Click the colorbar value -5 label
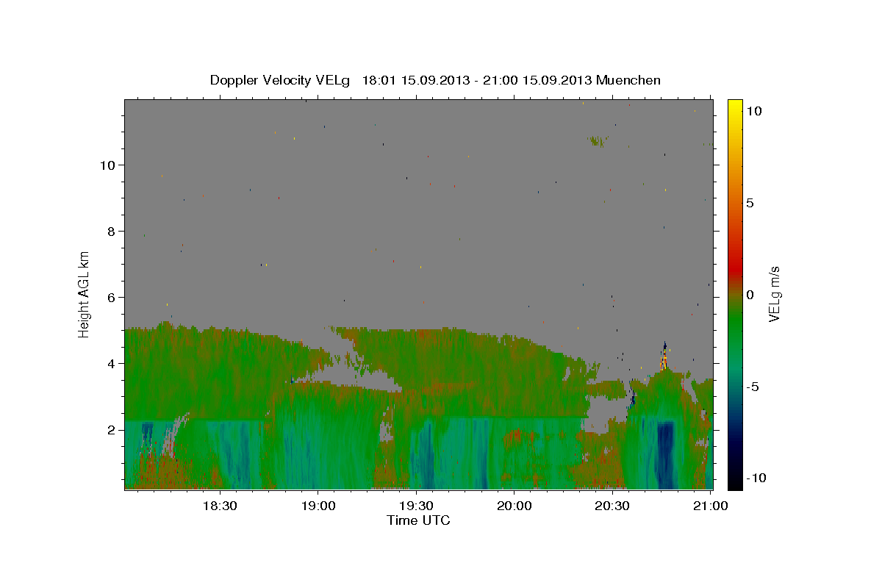 coord(753,387)
